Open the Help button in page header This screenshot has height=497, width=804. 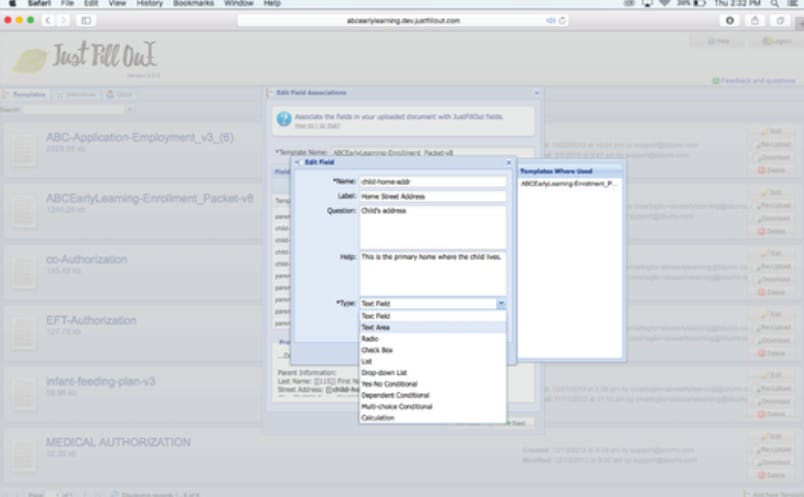pos(719,41)
